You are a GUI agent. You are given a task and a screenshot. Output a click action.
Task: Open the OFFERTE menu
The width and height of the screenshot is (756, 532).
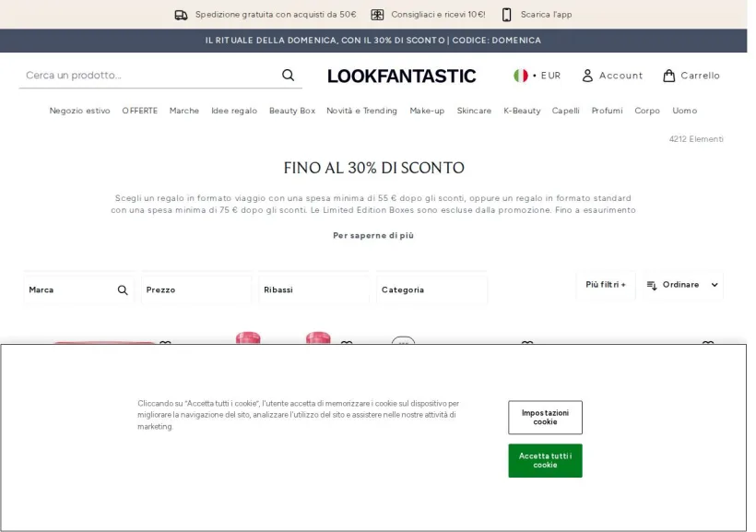140,111
